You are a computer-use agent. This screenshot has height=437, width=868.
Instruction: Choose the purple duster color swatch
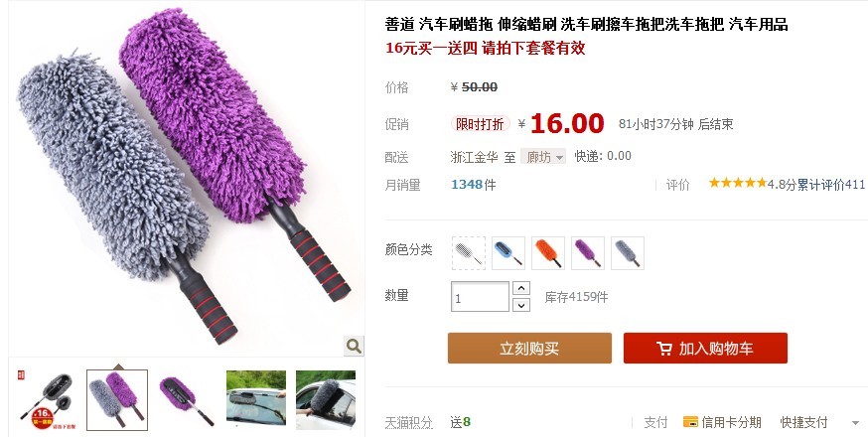click(588, 253)
